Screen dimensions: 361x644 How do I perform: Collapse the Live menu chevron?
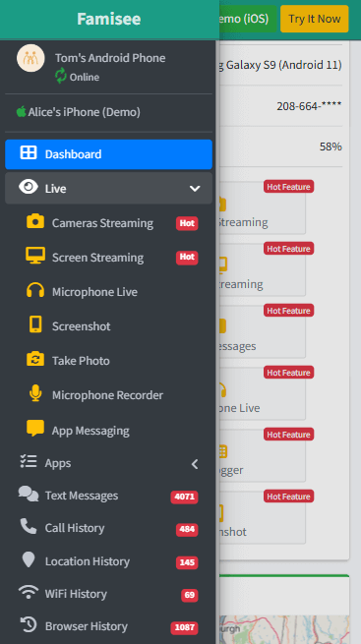(195, 188)
